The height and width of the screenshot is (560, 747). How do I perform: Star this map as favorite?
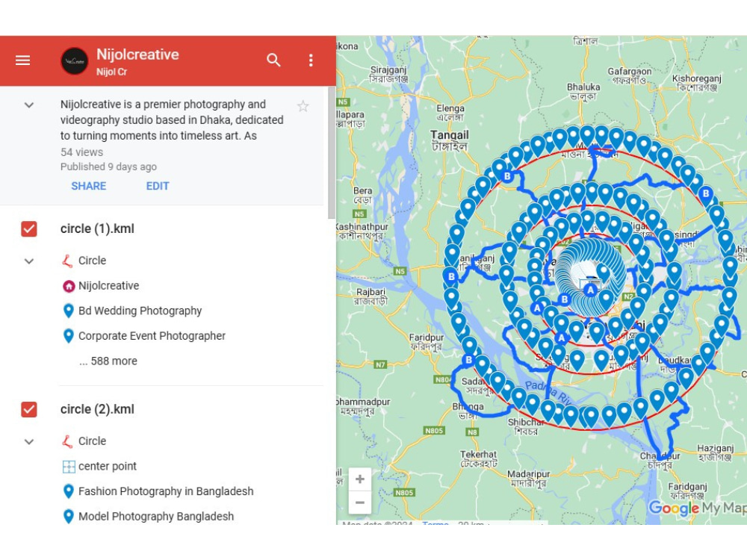(303, 106)
